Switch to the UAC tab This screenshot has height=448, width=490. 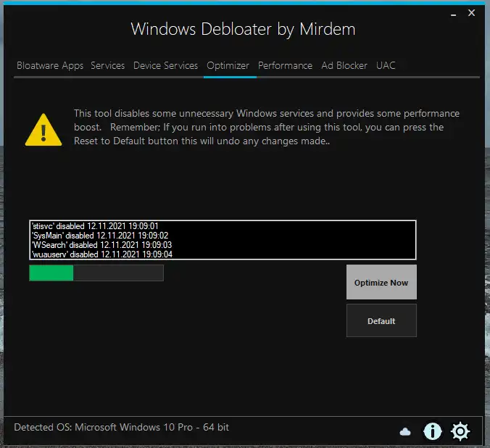tap(386, 65)
